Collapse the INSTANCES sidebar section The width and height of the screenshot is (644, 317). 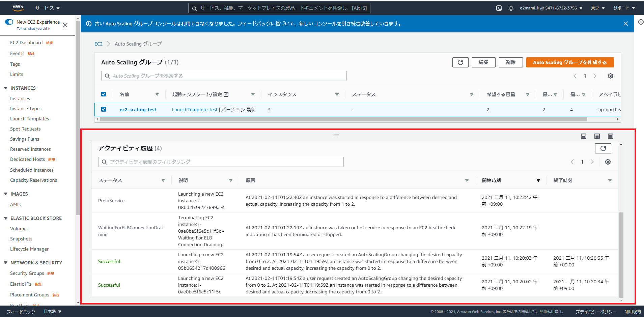point(6,88)
